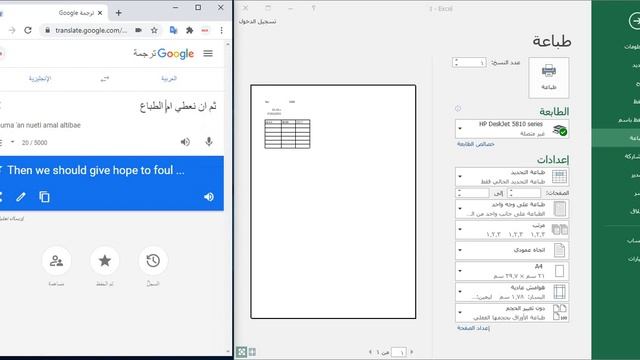The image size is (640, 360).
Task: Click the translate.google.com address bar
Action: (x=91, y=30)
